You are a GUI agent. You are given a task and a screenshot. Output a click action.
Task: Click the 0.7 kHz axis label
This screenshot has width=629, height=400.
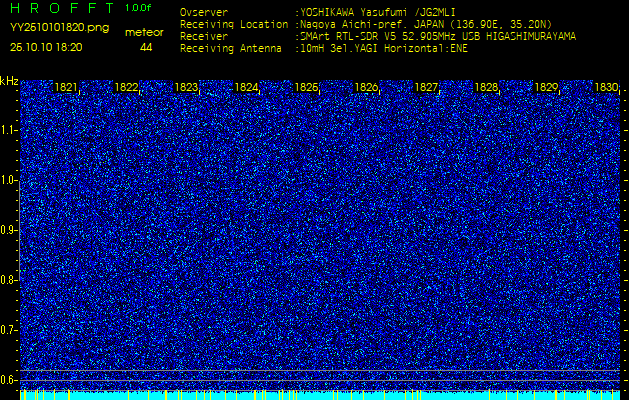[x=8, y=330]
